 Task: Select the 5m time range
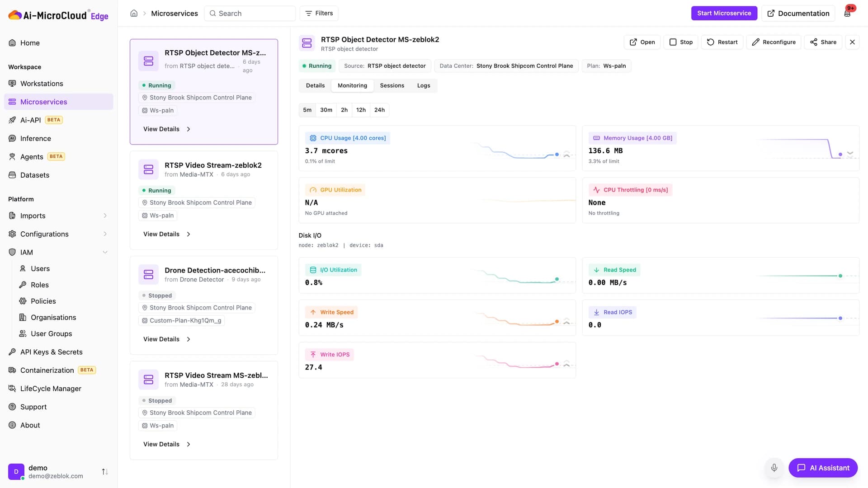307,110
